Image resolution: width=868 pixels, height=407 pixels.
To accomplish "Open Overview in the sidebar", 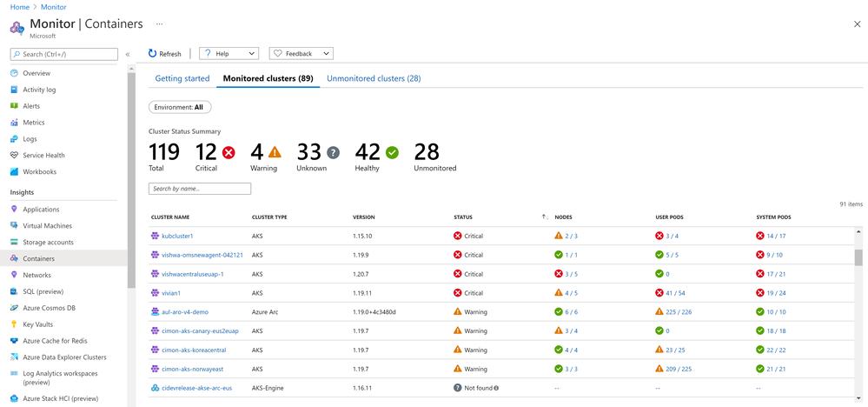I will point(36,73).
